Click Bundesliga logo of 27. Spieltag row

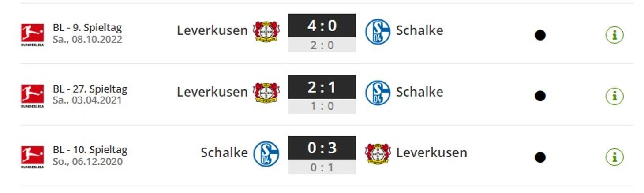(33, 96)
